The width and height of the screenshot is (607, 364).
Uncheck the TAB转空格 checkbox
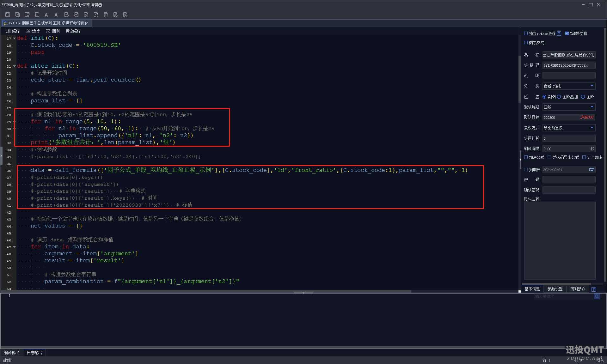[x=567, y=33]
